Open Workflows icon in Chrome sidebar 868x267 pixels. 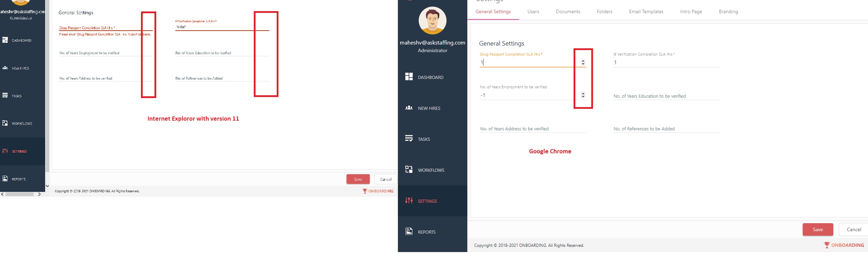click(409, 169)
